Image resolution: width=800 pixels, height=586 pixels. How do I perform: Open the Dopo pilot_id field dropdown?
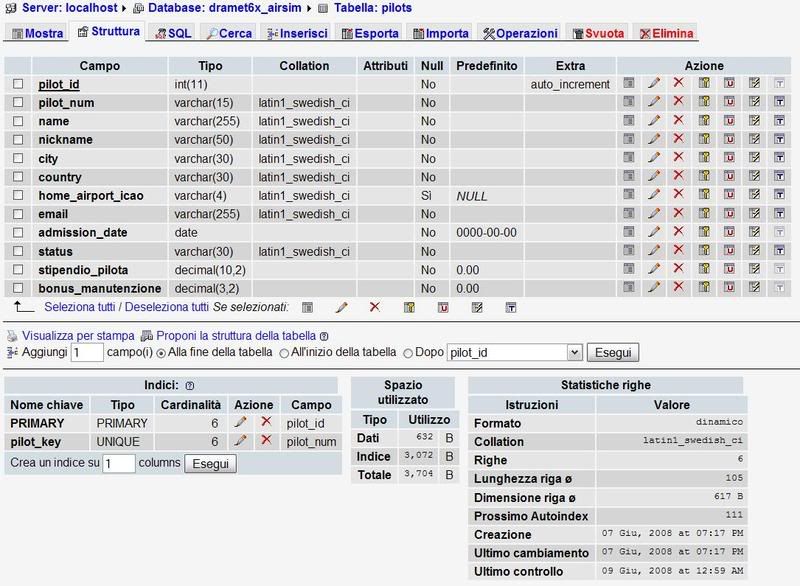point(515,352)
